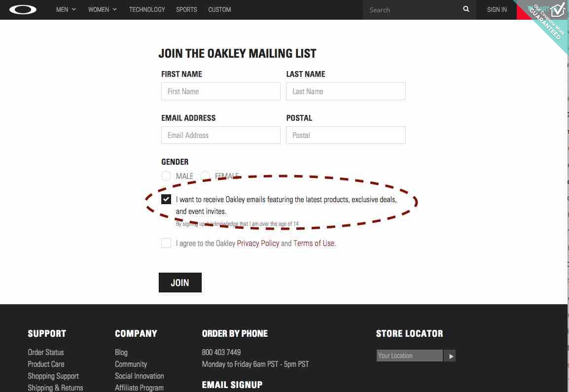This screenshot has height=392, width=569.
Task: Open the Custom menu item
Action: (219, 9)
